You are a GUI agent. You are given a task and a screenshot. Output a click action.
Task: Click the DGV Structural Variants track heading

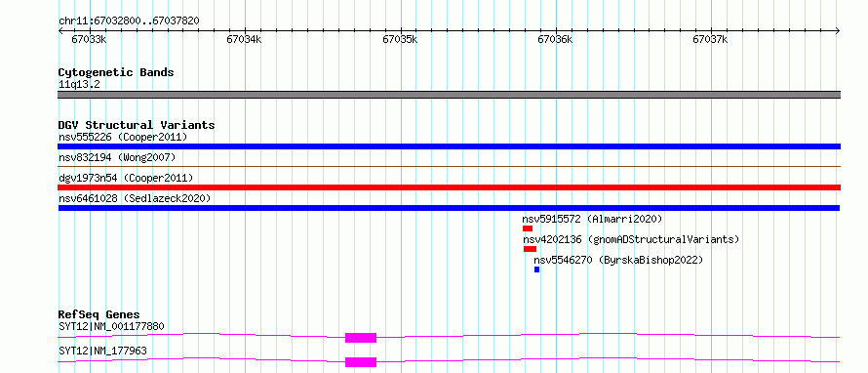point(137,125)
